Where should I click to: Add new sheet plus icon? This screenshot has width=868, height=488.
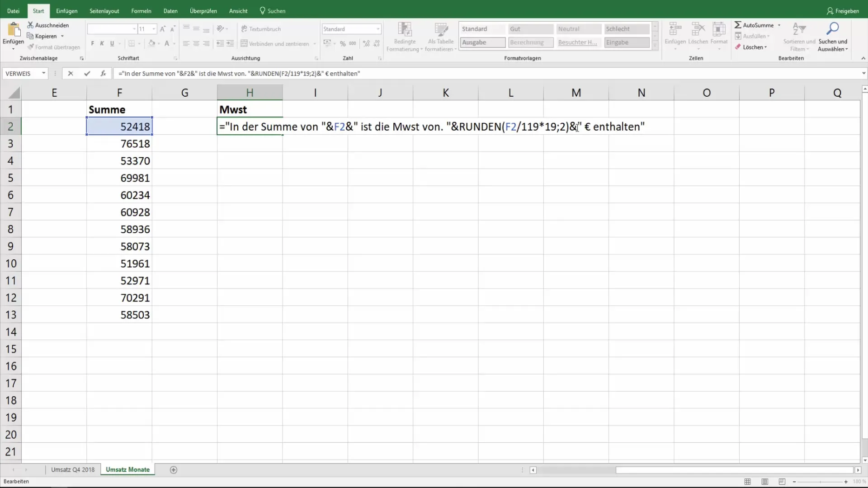(x=174, y=470)
